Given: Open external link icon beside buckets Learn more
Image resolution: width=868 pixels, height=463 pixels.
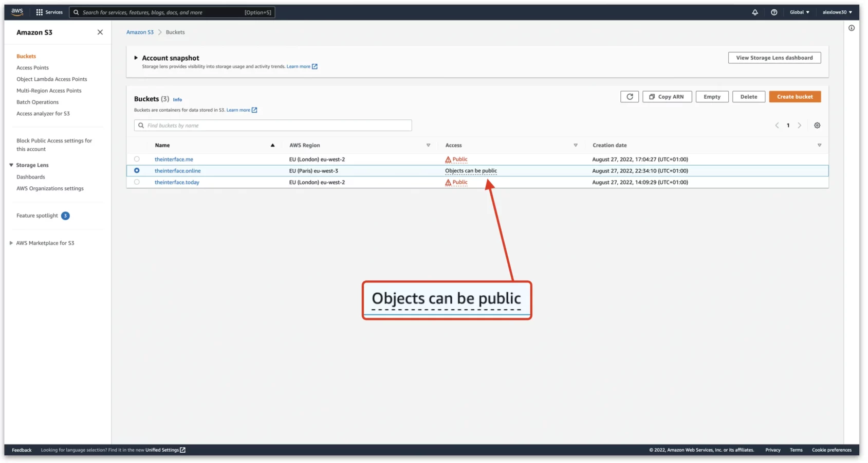Looking at the screenshot, I should point(254,110).
